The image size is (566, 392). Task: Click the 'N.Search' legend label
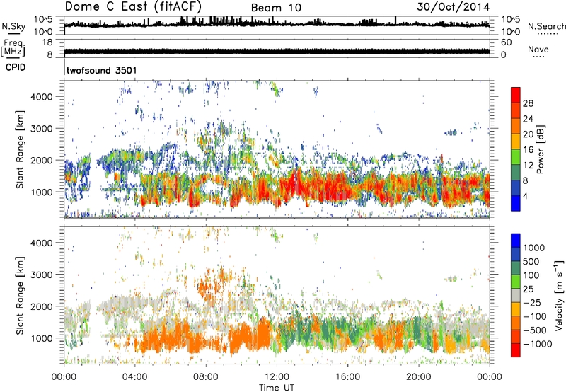pyautogui.click(x=546, y=26)
